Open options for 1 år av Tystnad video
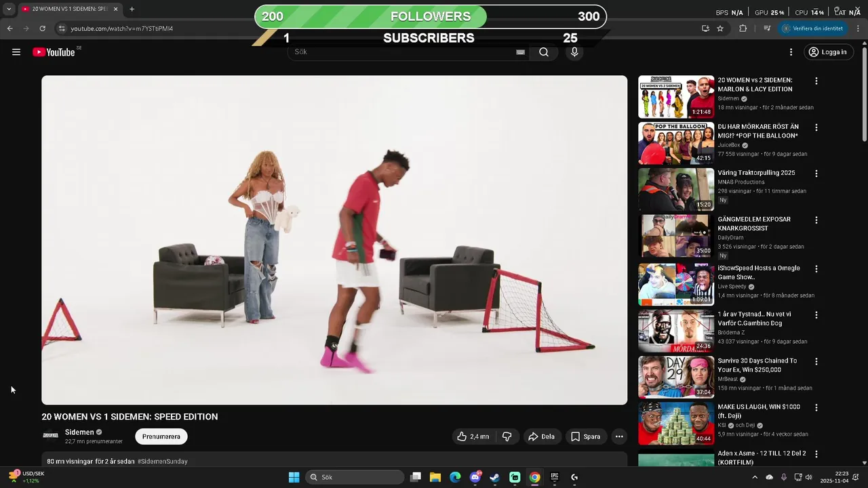 816,315
